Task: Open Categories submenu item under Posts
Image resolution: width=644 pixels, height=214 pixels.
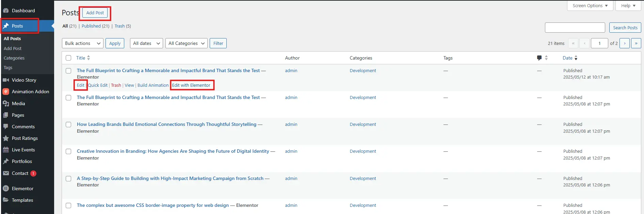Action: 14,58
